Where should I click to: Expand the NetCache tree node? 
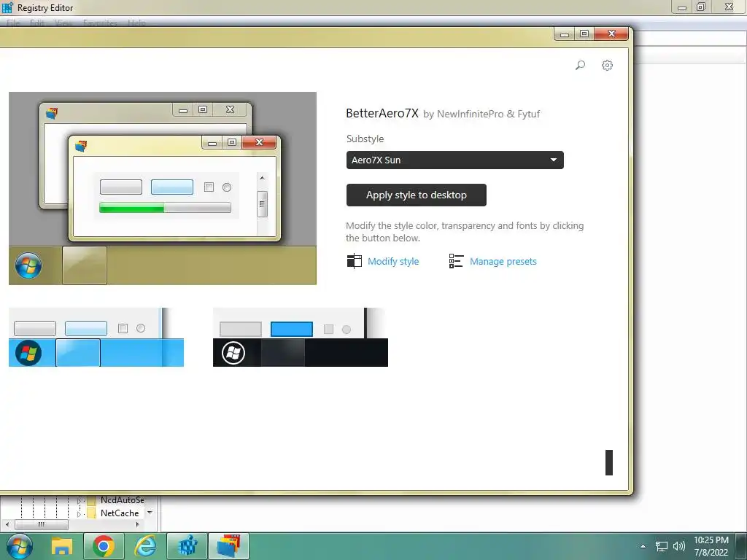[x=79, y=514]
